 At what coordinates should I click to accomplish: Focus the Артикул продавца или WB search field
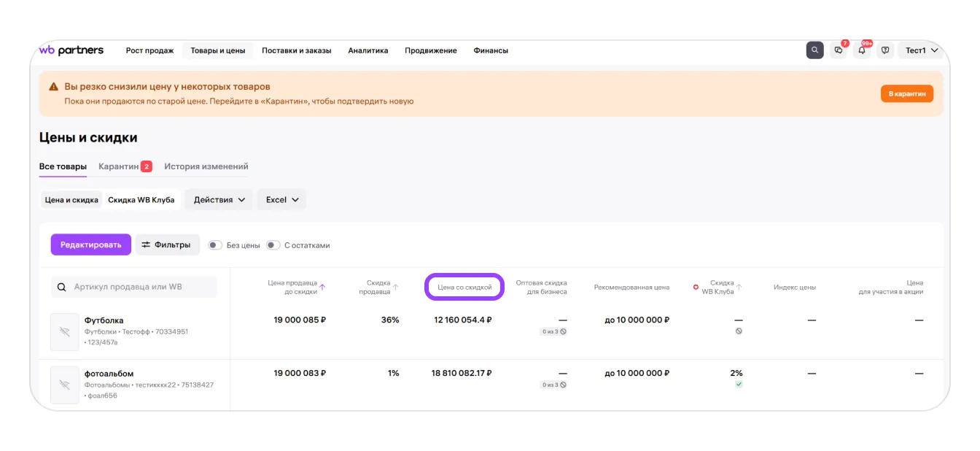[x=134, y=287]
